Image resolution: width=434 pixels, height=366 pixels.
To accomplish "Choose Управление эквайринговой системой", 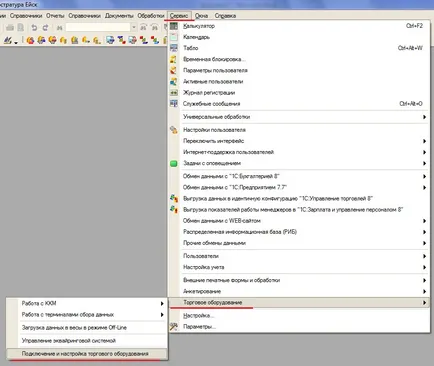I will pyautogui.click(x=87, y=341).
